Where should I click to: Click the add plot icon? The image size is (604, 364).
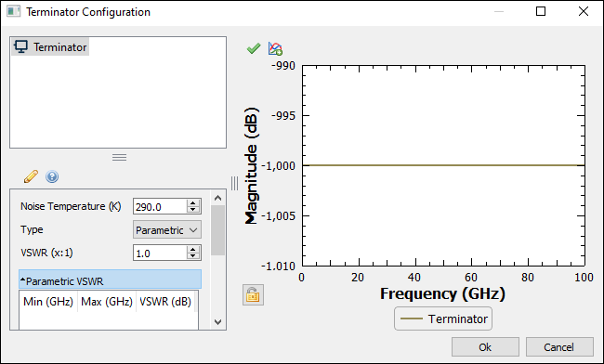click(x=275, y=48)
